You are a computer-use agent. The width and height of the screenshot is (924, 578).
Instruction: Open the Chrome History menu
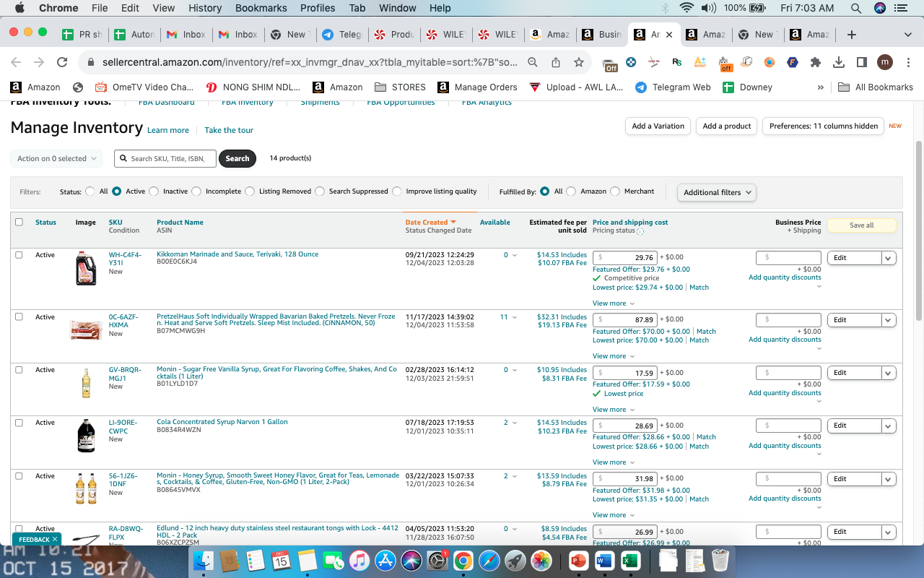[x=205, y=8]
